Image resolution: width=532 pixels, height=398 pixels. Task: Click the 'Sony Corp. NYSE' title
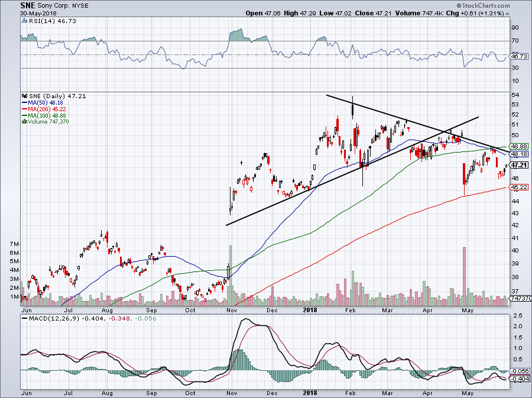[x=63, y=6]
